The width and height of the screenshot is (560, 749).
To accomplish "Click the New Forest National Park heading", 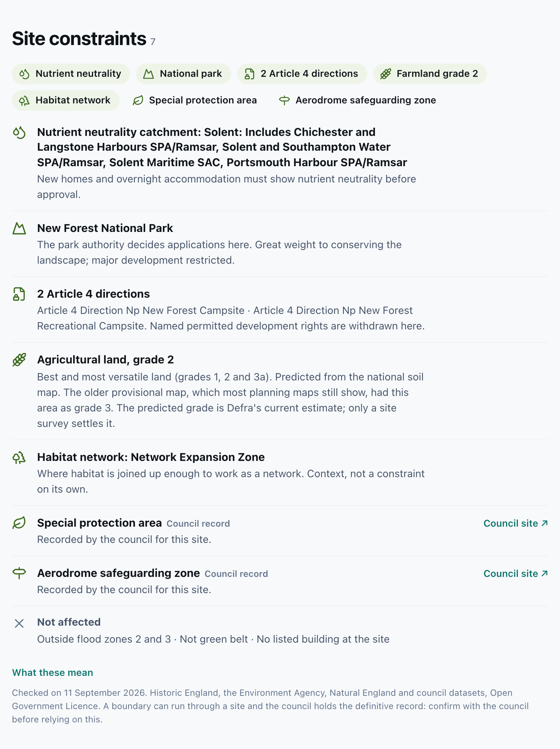I will [x=105, y=228].
